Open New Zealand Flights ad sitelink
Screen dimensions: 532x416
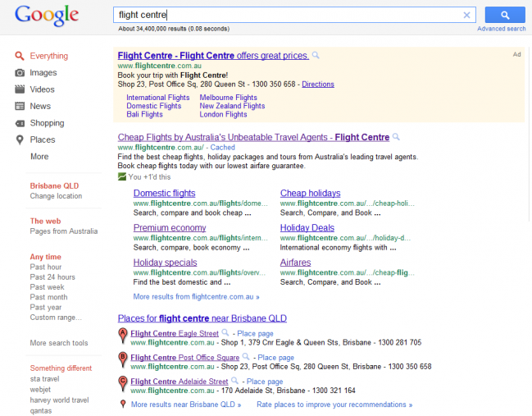232,106
